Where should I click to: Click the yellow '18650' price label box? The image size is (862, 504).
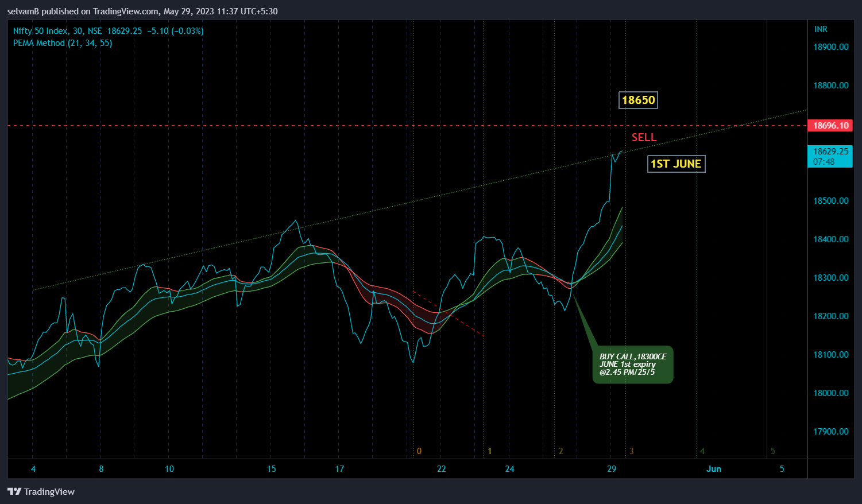638,100
